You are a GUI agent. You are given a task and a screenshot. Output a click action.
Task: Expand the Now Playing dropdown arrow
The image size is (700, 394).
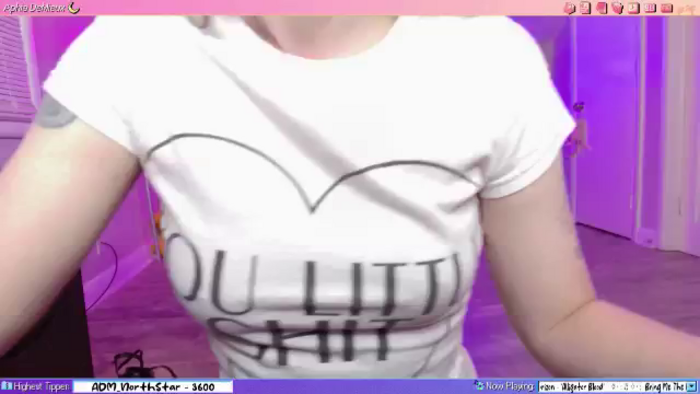click(x=692, y=386)
